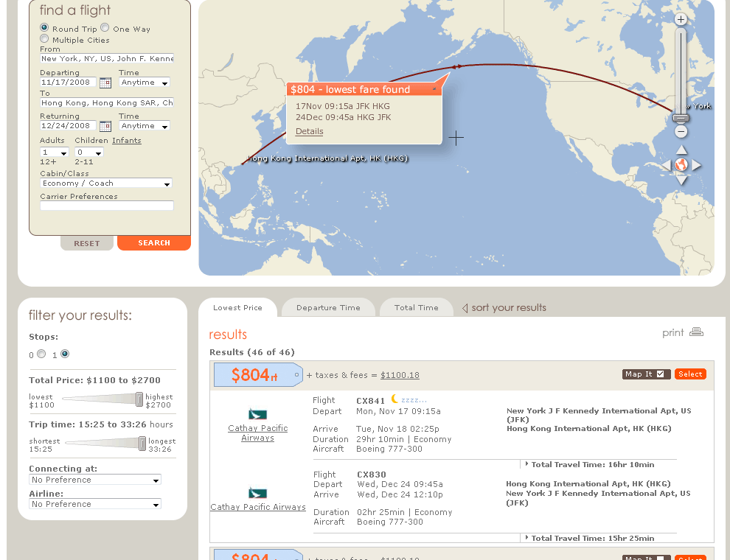Click the Total Price slider handle
Screen dimensions: 730x560
tap(139, 399)
